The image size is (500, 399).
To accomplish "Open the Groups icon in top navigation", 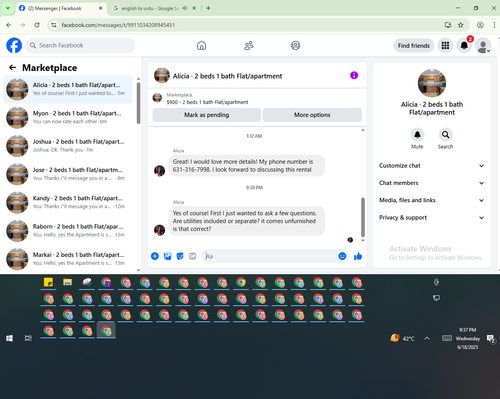I will (x=295, y=45).
